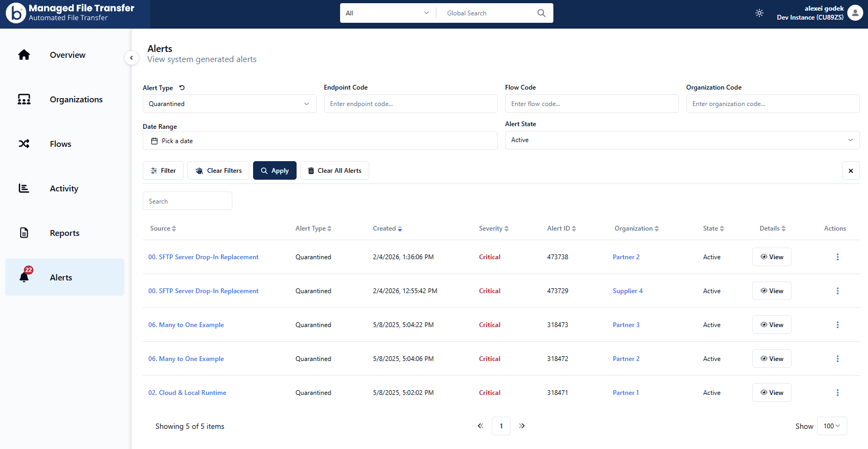
Task: Open the global search All scope dropdown
Action: click(387, 13)
